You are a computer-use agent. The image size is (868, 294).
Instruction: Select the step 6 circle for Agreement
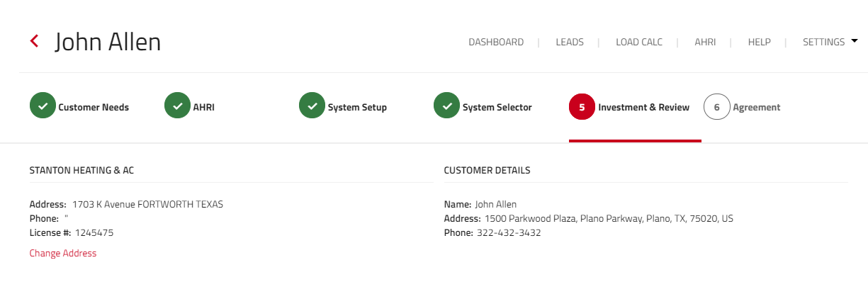tap(716, 107)
